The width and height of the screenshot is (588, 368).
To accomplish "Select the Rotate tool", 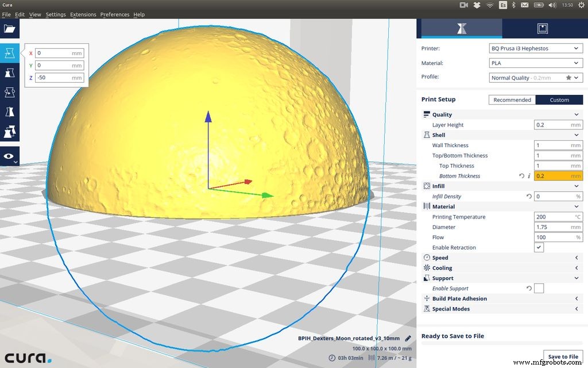I will pyautogui.click(x=9, y=92).
